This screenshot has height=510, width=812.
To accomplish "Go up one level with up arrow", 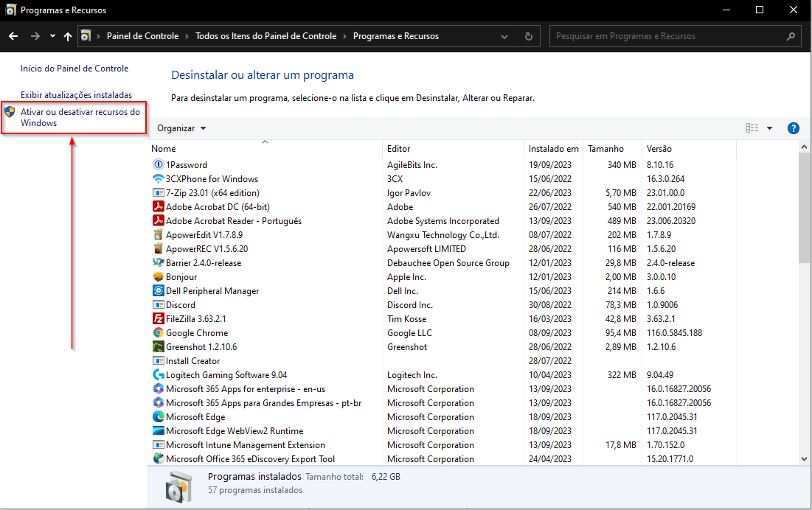I will pyautogui.click(x=67, y=36).
